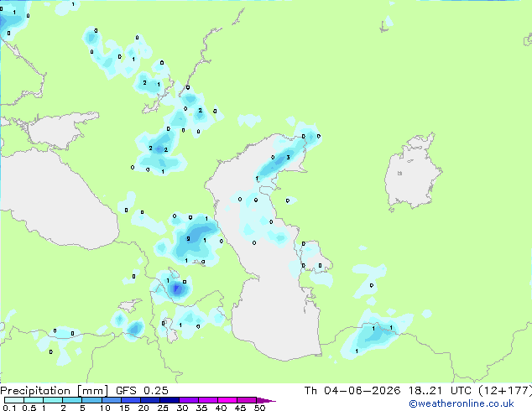Pick the purple 30–35 mm legend swatch
The image size is (532, 411).
(x=189, y=400)
